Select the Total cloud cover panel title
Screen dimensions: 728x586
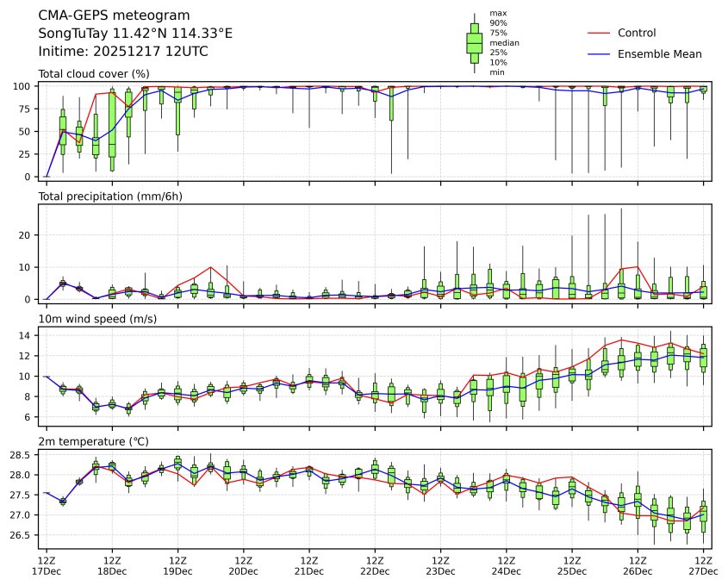click(x=94, y=74)
